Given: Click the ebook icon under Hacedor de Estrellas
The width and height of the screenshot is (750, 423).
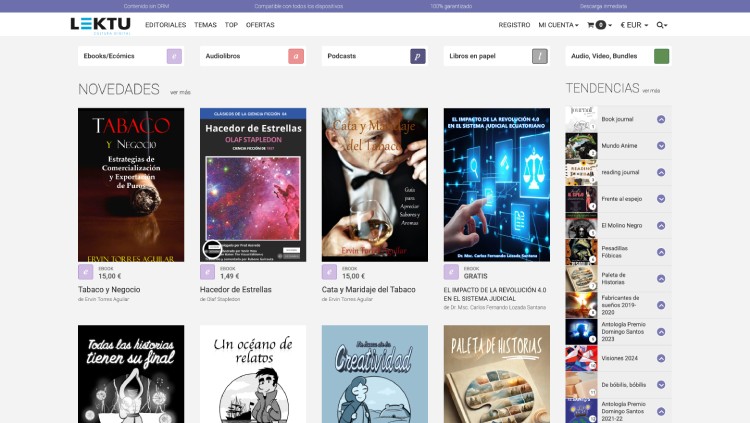Looking at the screenshot, I should tap(207, 272).
